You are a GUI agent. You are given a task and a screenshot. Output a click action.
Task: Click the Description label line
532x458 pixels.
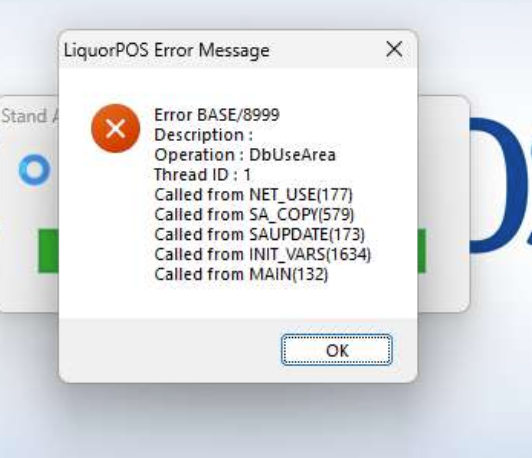click(x=204, y=135)
